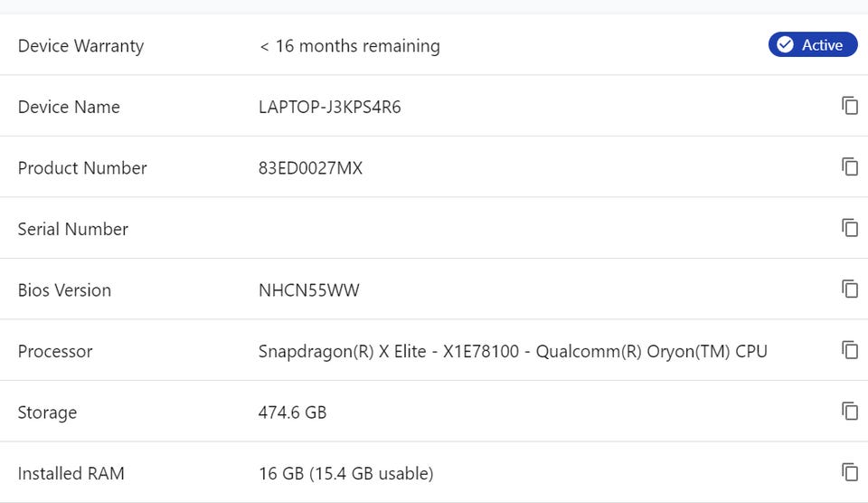
Task: Click the '< 16 months remaining' warranty text
Action: (x=349, y=46)
